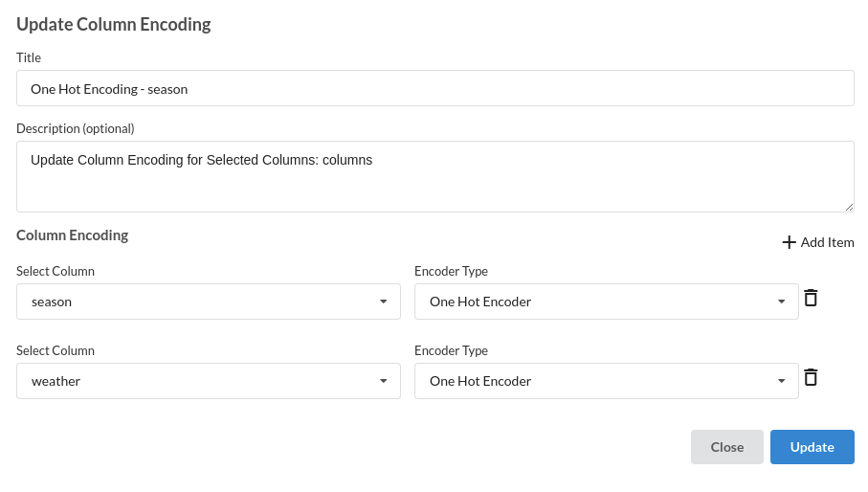Click caret arrow of season's Encoder Type
868x492 pixels.
point(781,302)
